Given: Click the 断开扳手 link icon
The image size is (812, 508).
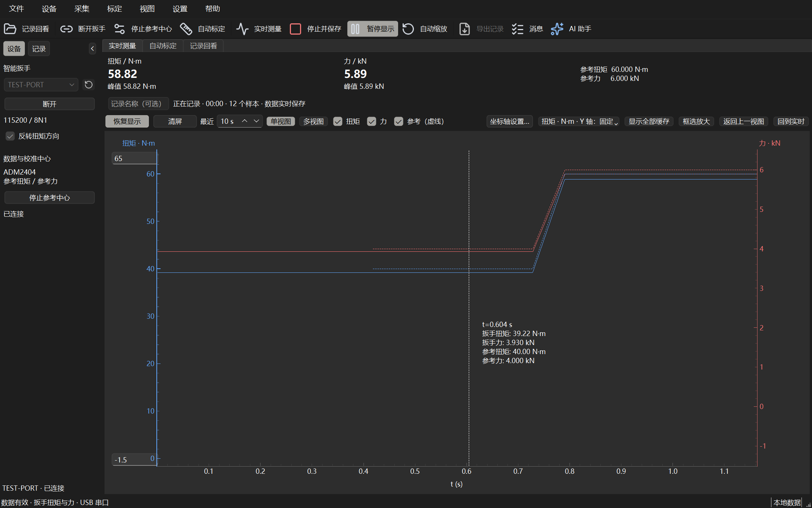Looking at the screenshot, I should coord(67,29).
